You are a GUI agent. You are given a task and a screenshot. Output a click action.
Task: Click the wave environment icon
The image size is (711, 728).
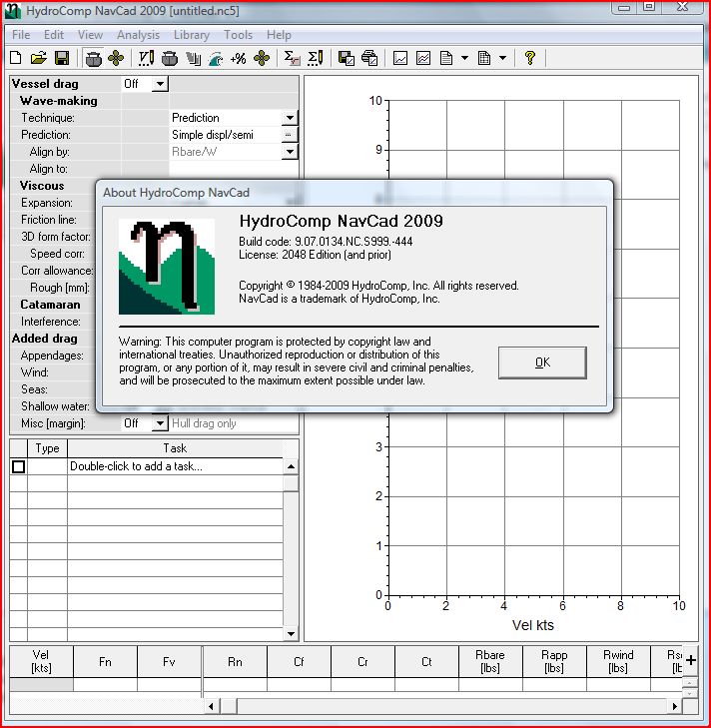pos(216,59)
